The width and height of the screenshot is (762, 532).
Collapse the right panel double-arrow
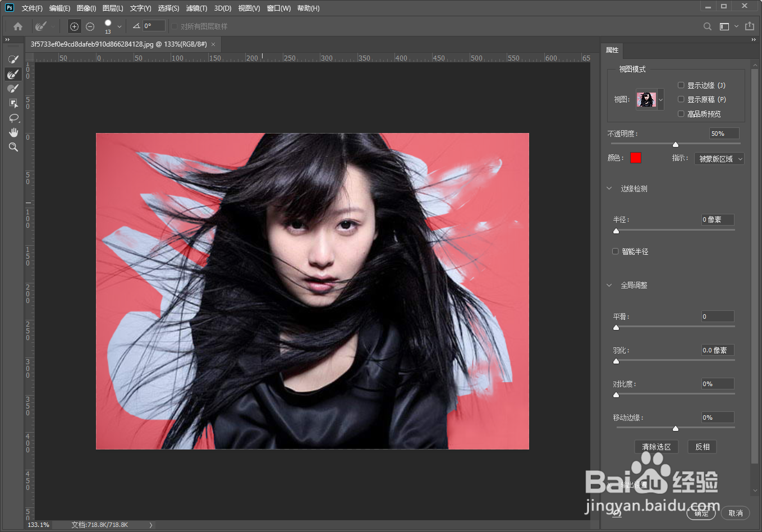pyautogui.click(x=754, y=40)
